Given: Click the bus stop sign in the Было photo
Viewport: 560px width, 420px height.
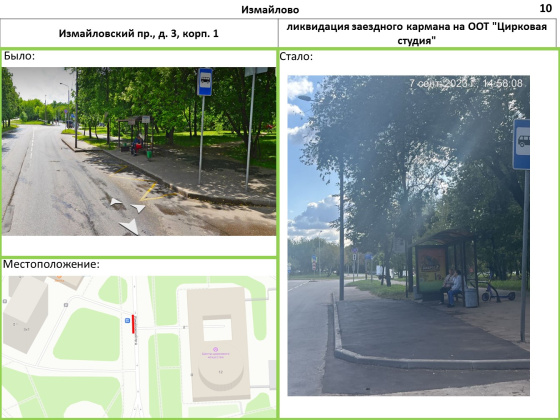Looking at the screenshot, I should [205, 82].
